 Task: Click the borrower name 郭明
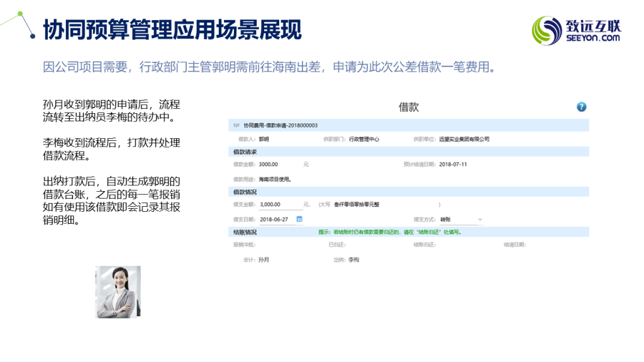click(264, 140)
